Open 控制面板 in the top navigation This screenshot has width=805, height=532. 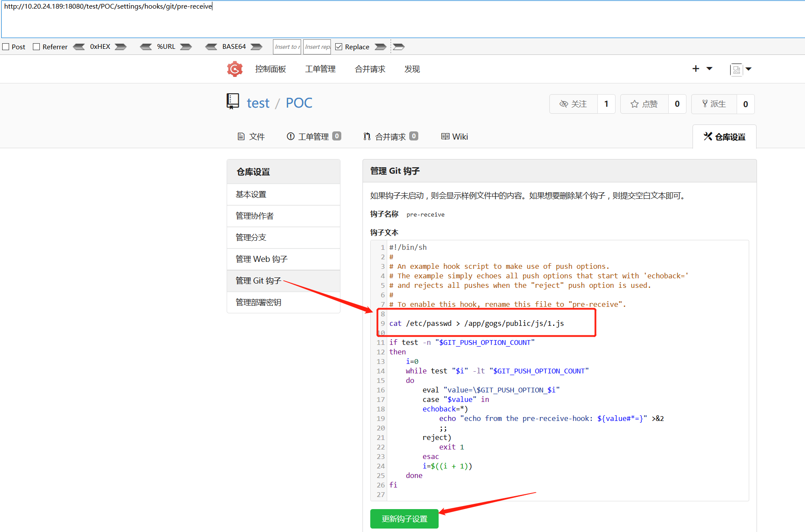271,69
